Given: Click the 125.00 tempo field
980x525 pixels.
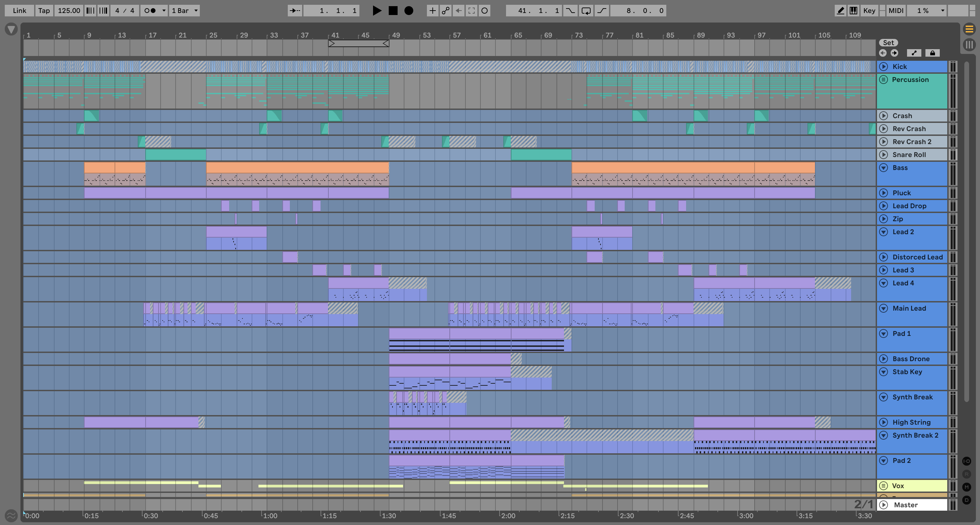Looking at the screenshot, I should (x=69, y=11).
